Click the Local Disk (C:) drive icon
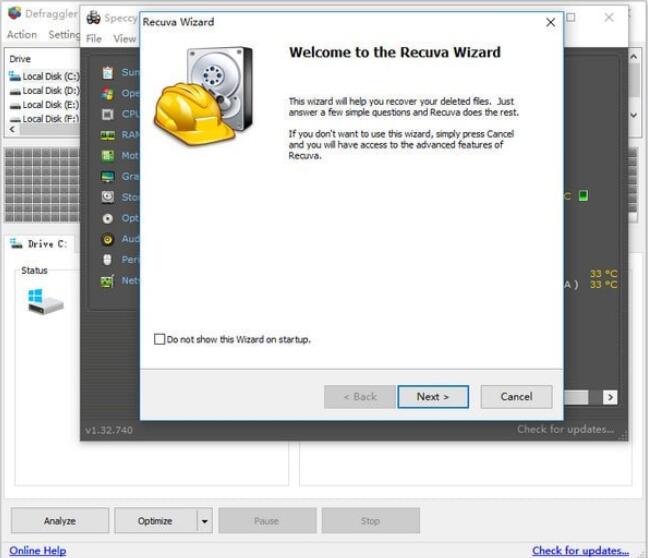The image size is (648, 558). click(14, 76)
